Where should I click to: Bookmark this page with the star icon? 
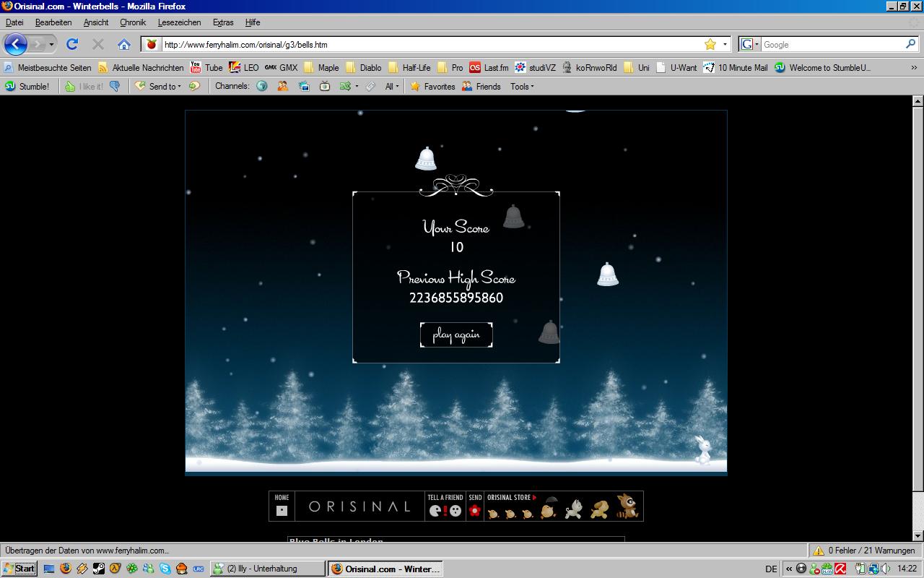[x=710, y=44]
